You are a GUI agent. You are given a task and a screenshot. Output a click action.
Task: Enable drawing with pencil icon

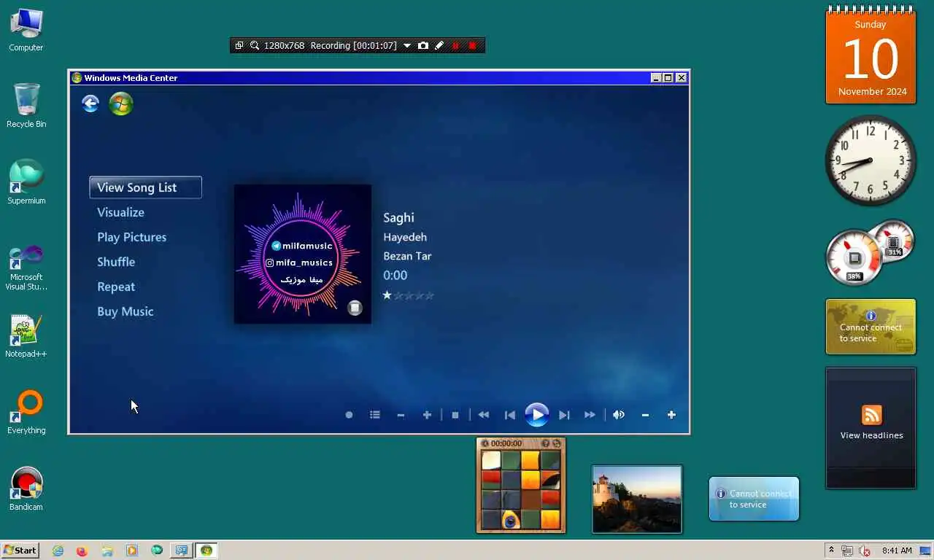point(439,45)
